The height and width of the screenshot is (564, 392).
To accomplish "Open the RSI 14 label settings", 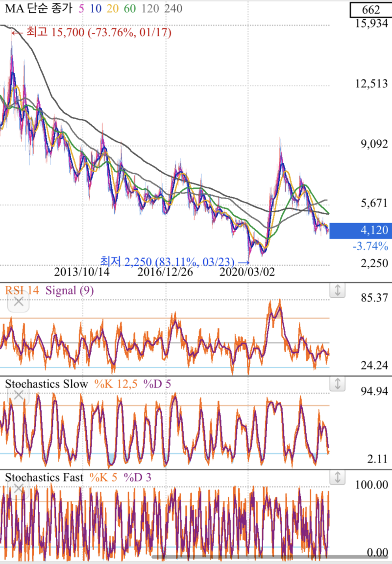I will (22, 290).
